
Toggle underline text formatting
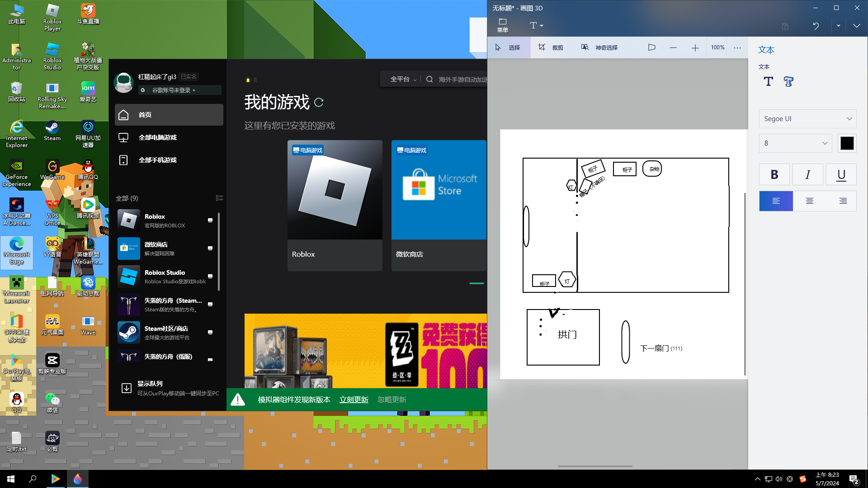tap(841, 174)
